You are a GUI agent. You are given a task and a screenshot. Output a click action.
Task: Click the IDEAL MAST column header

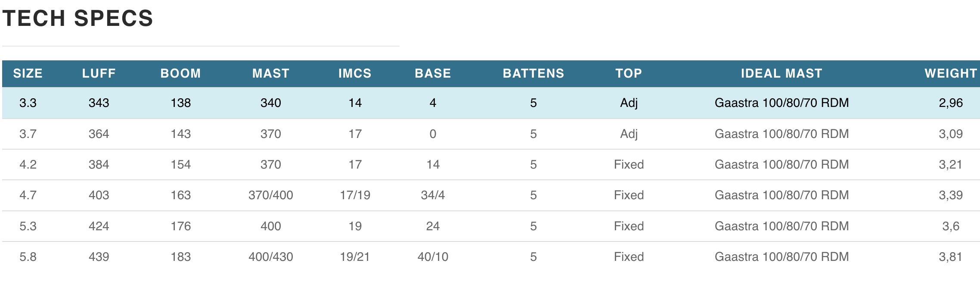click(x=782, y=74)
